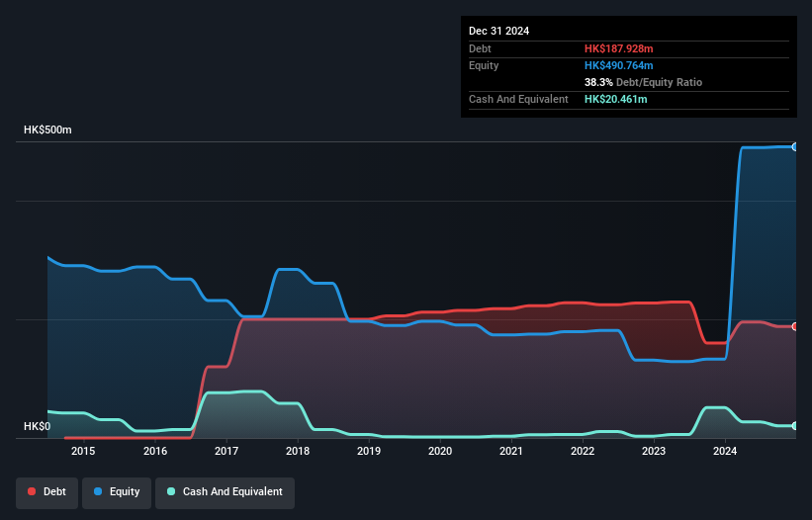
Task: Click the HK$490.764m equity value
Action: [x=619, y=65]
